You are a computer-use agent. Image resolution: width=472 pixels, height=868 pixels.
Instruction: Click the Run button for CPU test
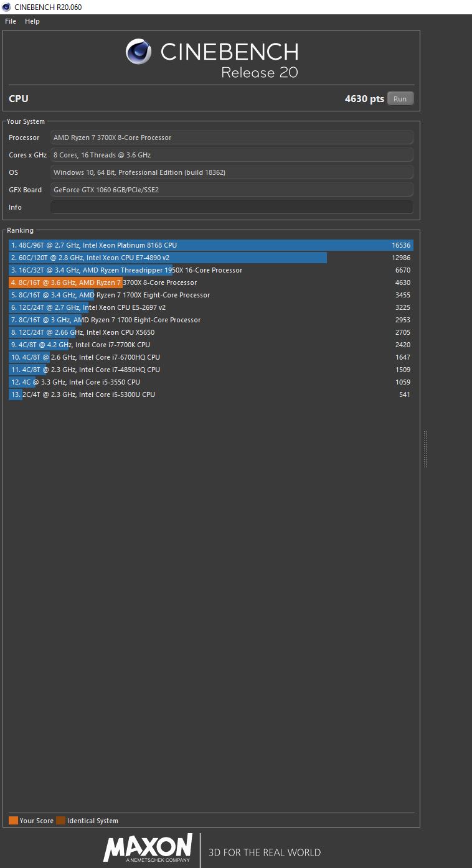[x=400, y=99]
